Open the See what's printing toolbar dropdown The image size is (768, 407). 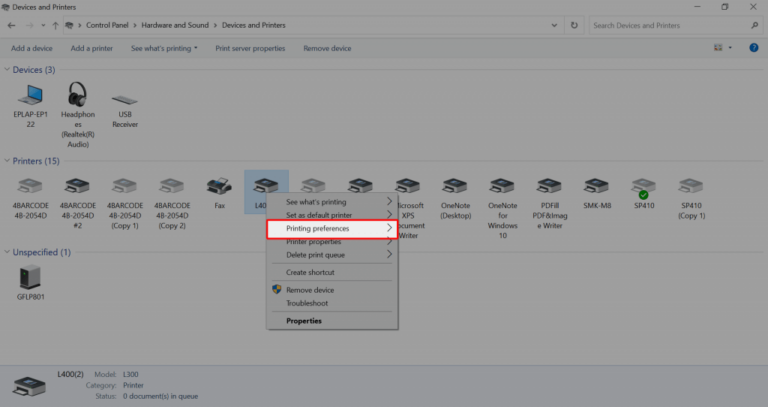164,48
